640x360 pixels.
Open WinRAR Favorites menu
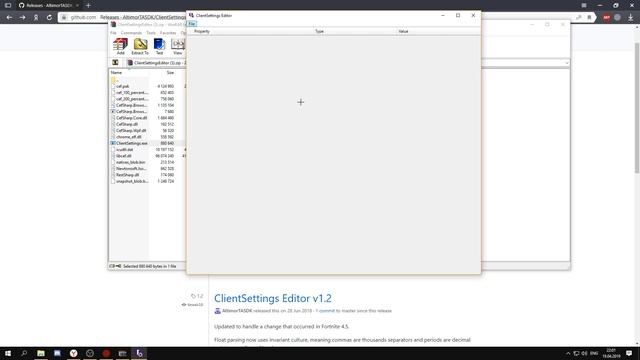[x=168, y=33]
